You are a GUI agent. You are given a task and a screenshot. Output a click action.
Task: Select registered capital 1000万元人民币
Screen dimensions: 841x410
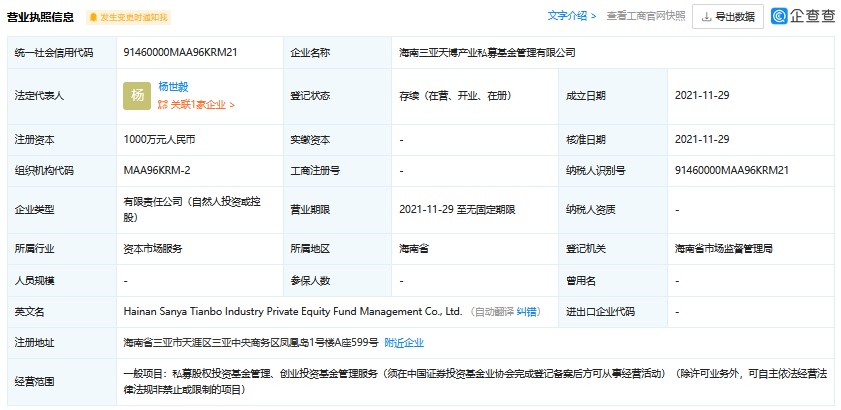click(159, 140)
